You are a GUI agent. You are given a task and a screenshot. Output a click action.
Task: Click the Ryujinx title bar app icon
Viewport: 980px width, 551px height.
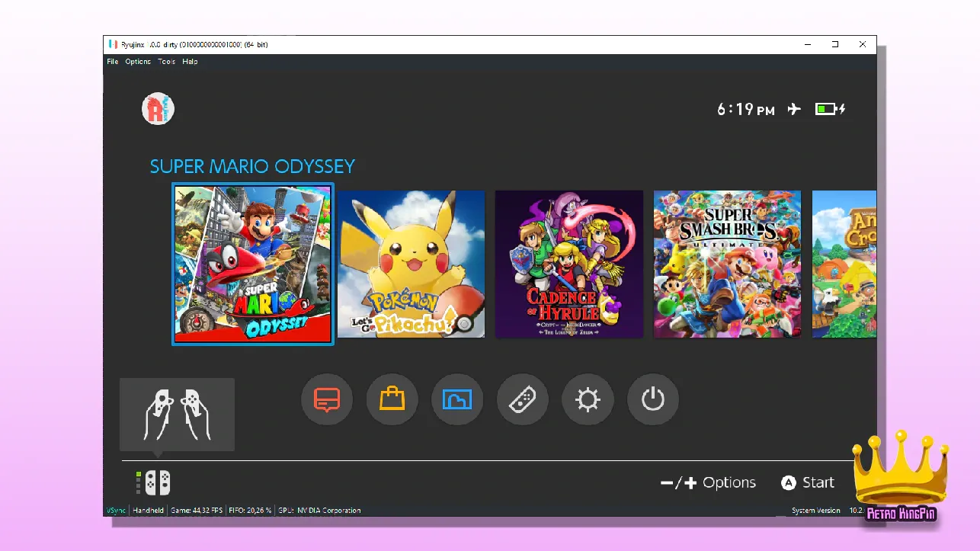pos(113,44)
